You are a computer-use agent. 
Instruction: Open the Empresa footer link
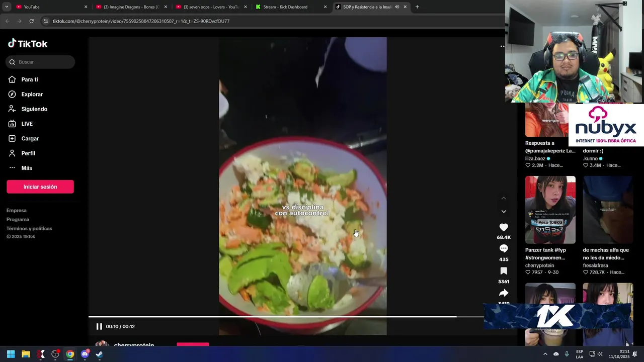(x=17, y=211)
